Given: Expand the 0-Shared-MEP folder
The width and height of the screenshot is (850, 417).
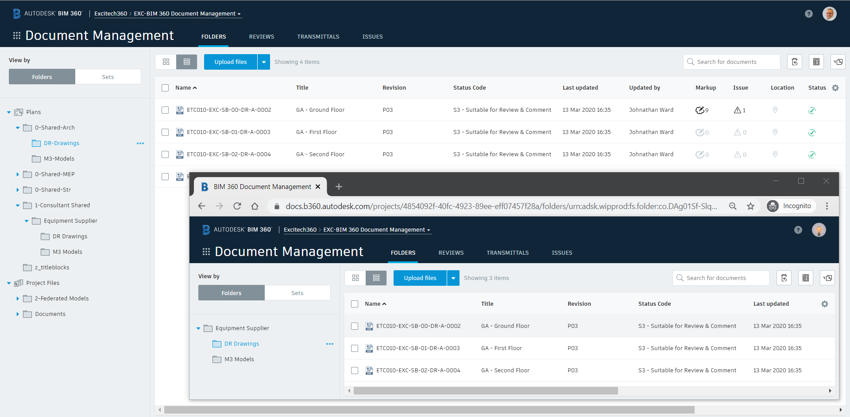Looking at the screenshot, I should tap(18, 174).
